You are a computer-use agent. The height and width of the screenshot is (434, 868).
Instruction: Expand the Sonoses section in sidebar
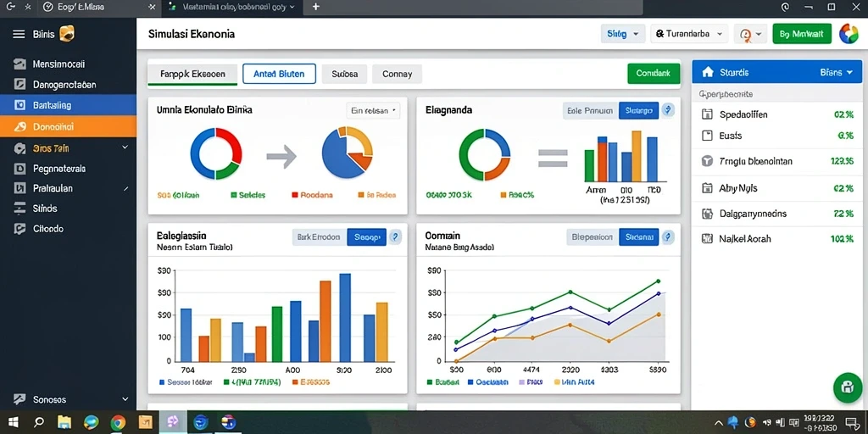click(x=68, y=399)
